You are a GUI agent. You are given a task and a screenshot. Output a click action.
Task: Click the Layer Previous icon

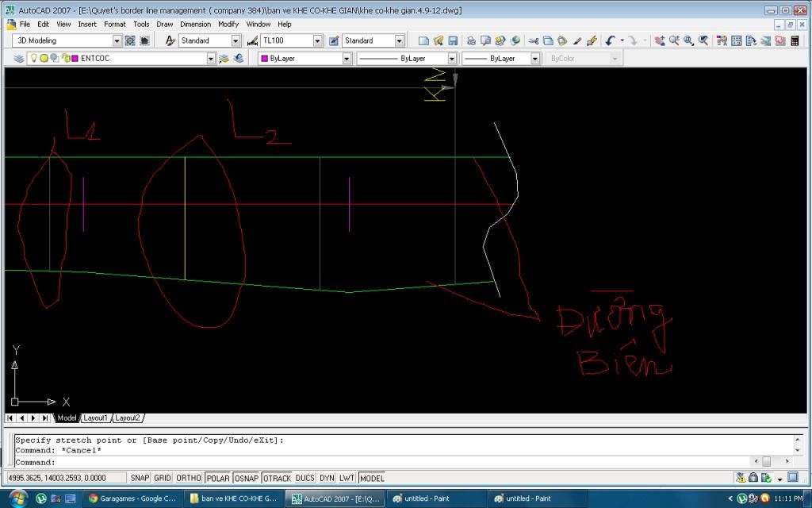[x=238, y=59]
